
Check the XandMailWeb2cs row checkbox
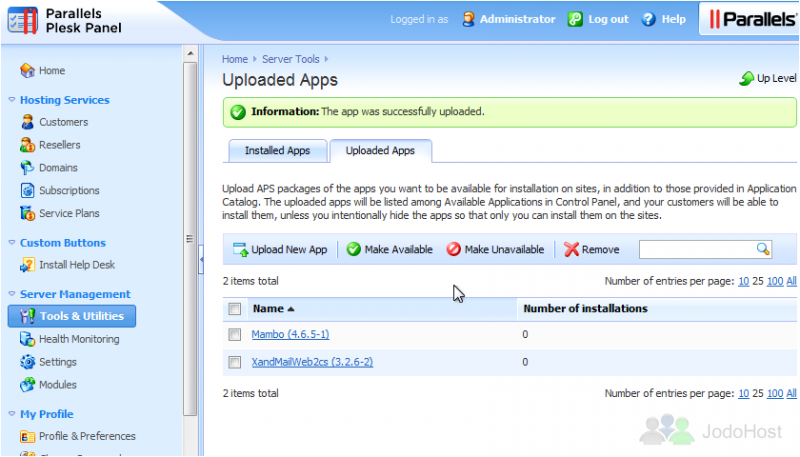(x=235, y=362)
